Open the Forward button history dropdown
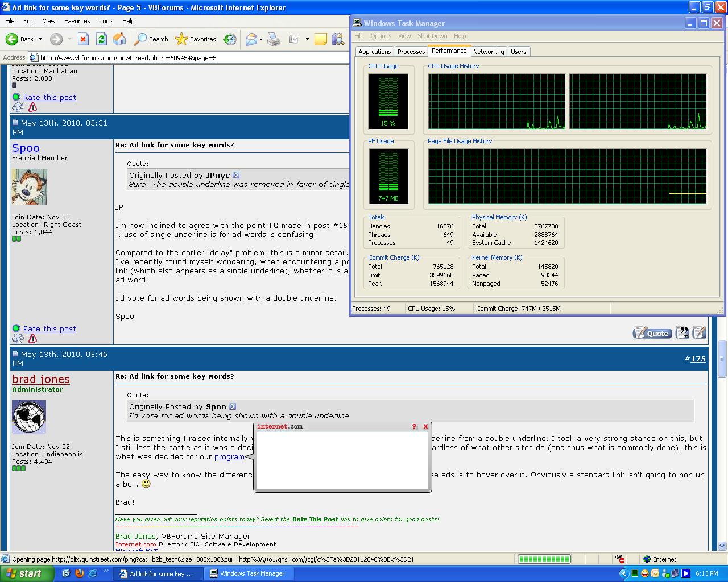The height and width of the screenshot is (582, 728). 69,39
